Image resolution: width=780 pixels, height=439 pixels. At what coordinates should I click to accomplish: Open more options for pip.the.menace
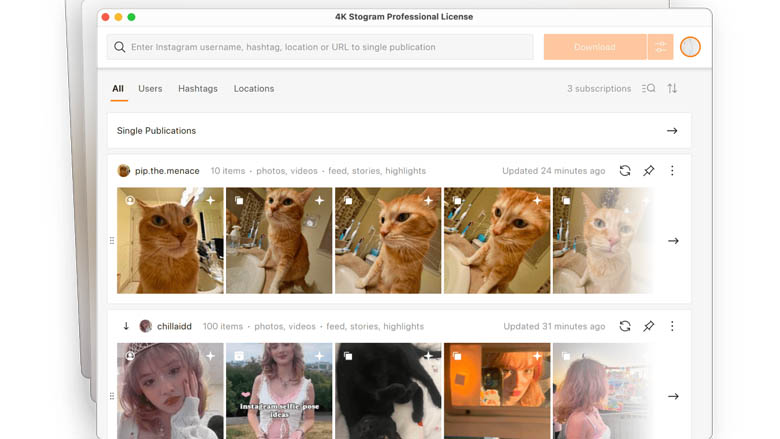click(672, 171)
